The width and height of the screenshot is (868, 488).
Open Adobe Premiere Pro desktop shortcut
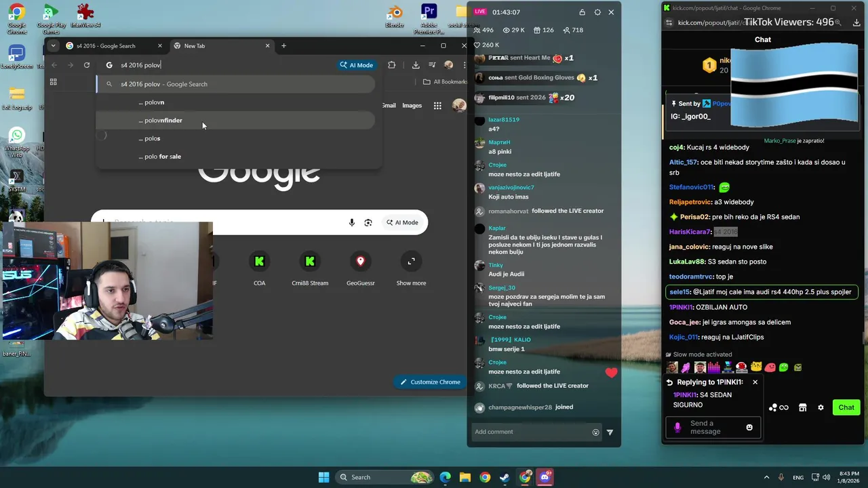point(429,18)
